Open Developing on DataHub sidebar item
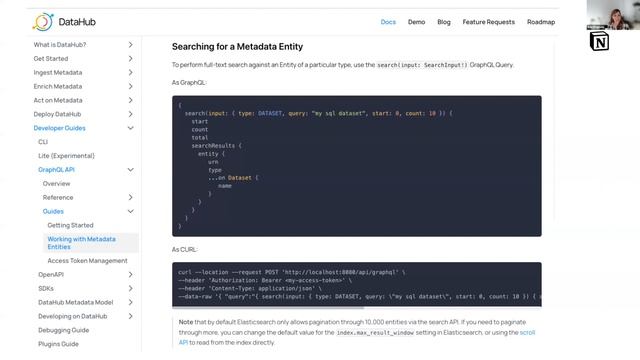This screenshot has width=640, height=360. 72,316
